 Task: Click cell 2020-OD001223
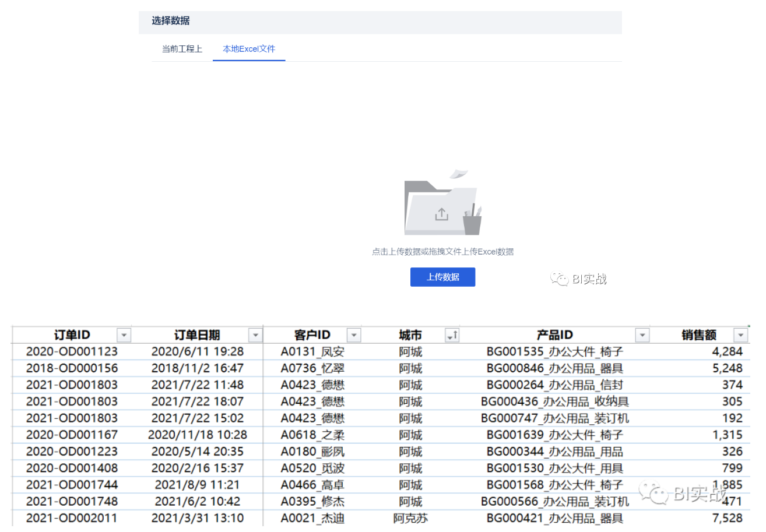point(72,451)
